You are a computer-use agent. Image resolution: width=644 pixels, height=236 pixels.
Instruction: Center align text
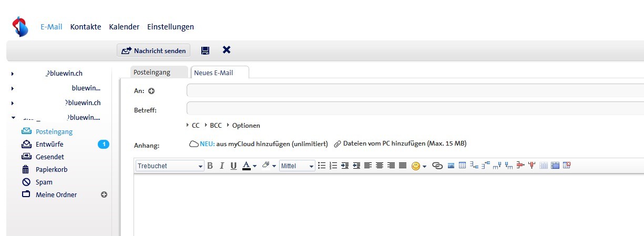(380, 166)
